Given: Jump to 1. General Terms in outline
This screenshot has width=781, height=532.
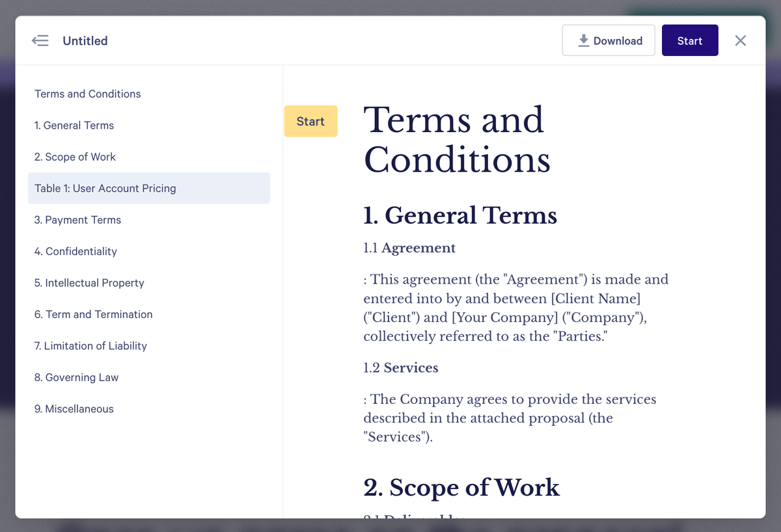Looking at the screenshot, I should point(149,126).
